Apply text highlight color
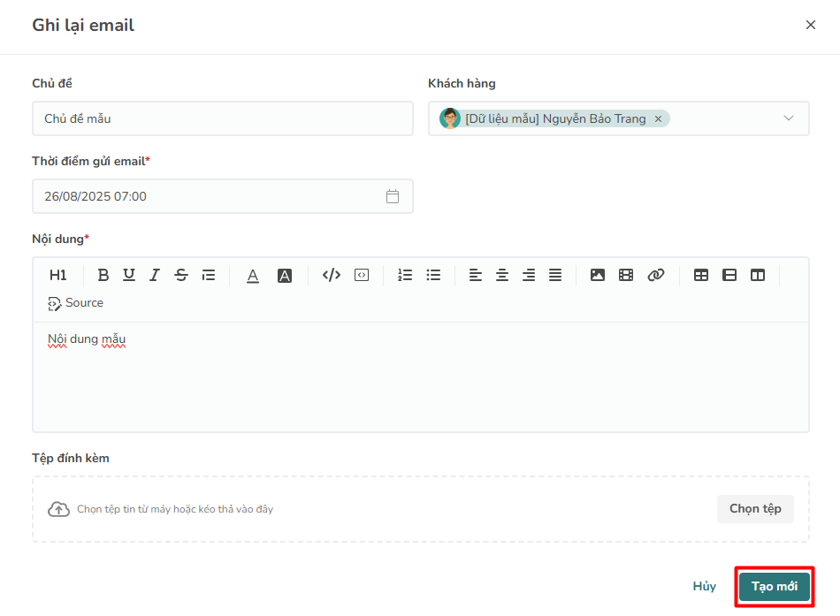This screenshot has height=616, width=840. coord(284,275)
